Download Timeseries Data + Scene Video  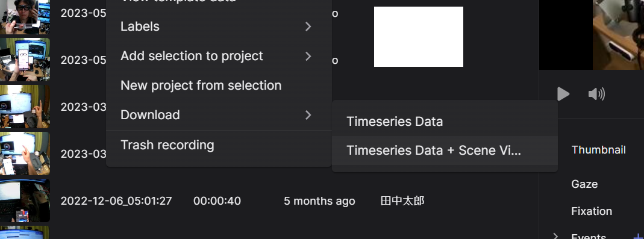pos(445,151)
